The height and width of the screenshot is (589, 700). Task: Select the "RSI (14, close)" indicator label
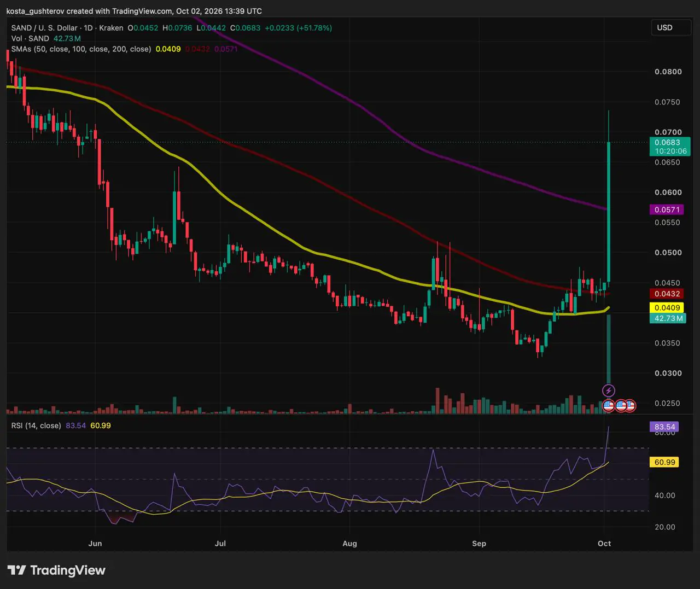[36, 425]
